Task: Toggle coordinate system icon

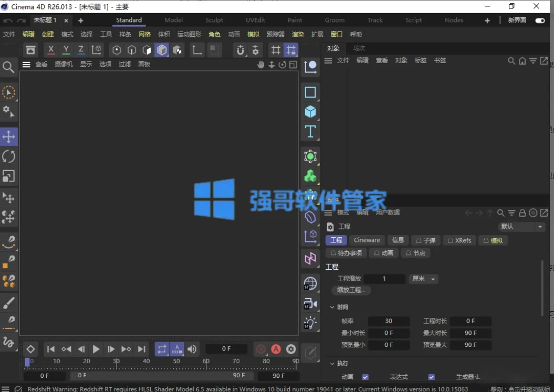Action: pos(96,50)
